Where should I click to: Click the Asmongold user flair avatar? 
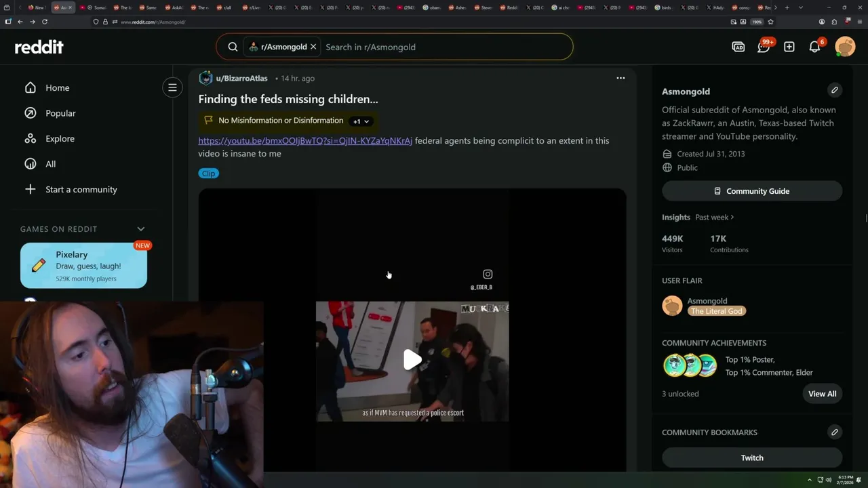[672, 306]
